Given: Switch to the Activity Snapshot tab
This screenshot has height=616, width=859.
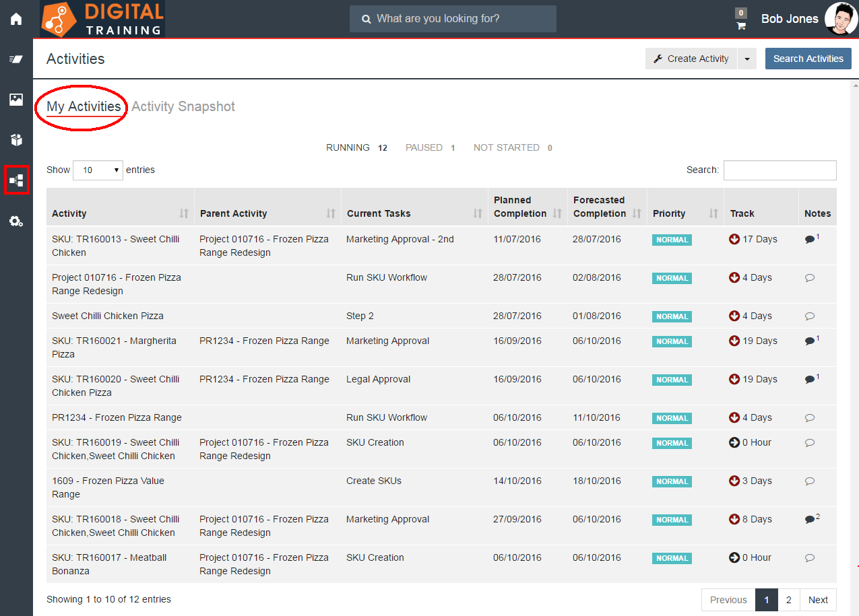Looking at the screenshot, I should [x=183, y=106].
